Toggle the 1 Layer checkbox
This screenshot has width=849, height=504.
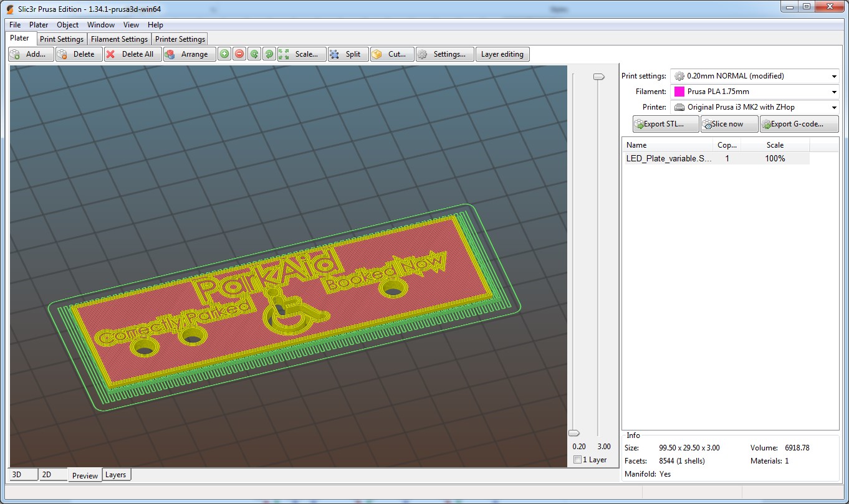(x=578, y=460)
